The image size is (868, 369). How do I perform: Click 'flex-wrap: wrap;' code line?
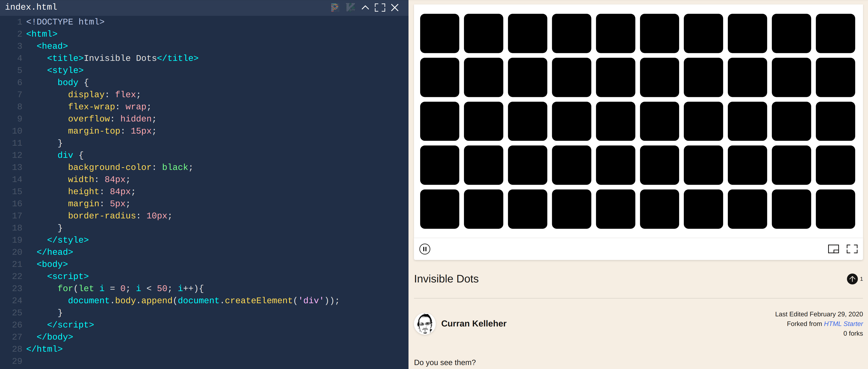coord(109,107)
